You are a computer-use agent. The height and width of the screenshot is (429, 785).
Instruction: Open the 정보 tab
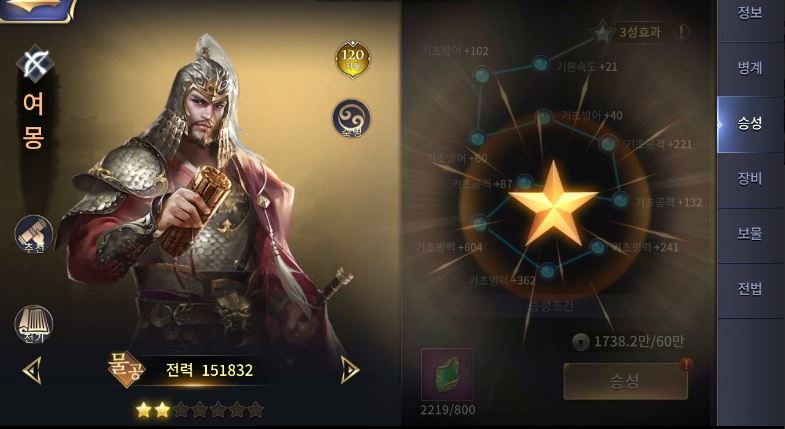tap(749, 14)
